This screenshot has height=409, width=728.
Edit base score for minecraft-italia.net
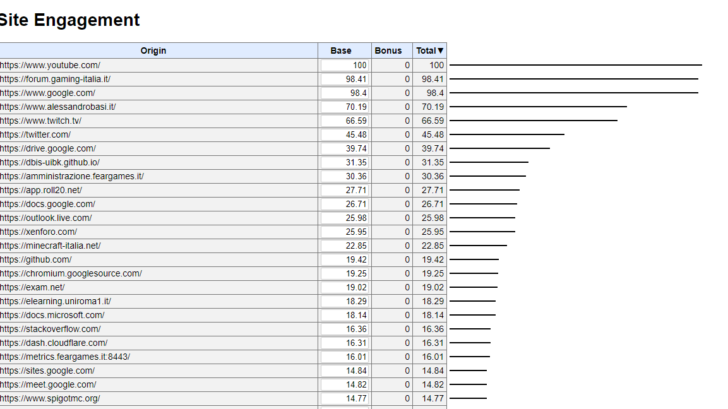coord(344,246)
